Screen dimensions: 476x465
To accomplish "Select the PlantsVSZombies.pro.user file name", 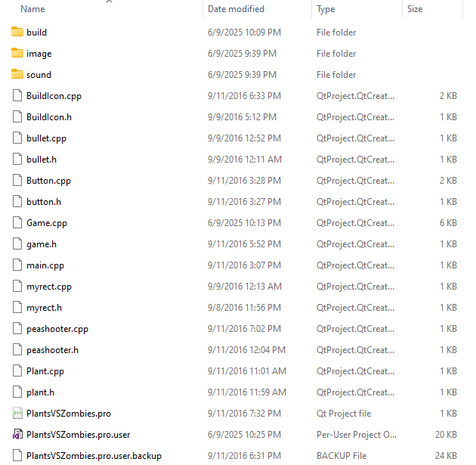I will pyautogui.click(x=78, y=435).
